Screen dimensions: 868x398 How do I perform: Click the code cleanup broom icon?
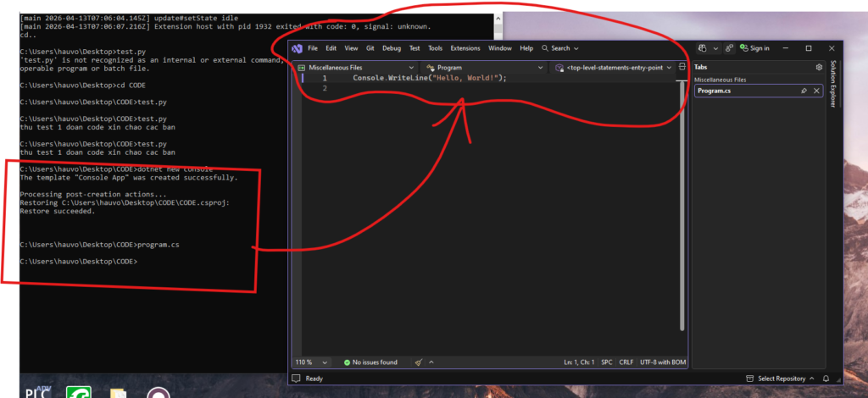tap(419, 362)
